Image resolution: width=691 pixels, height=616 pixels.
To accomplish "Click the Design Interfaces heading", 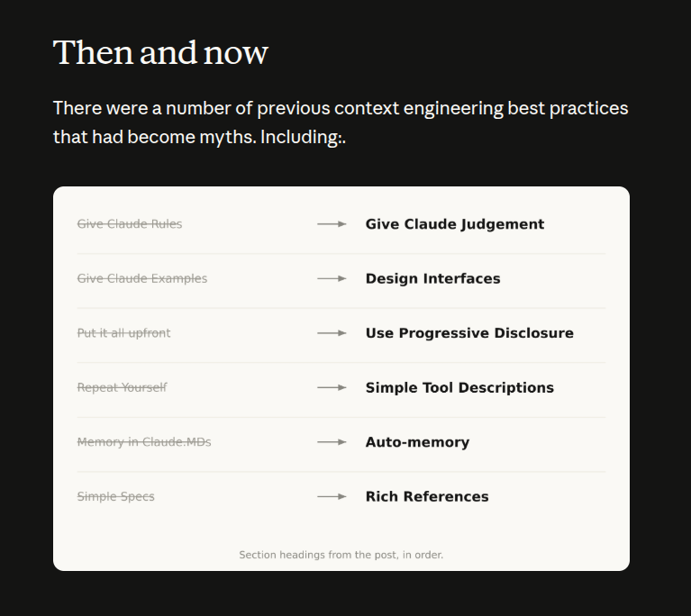I will click(x=432, y=278).
